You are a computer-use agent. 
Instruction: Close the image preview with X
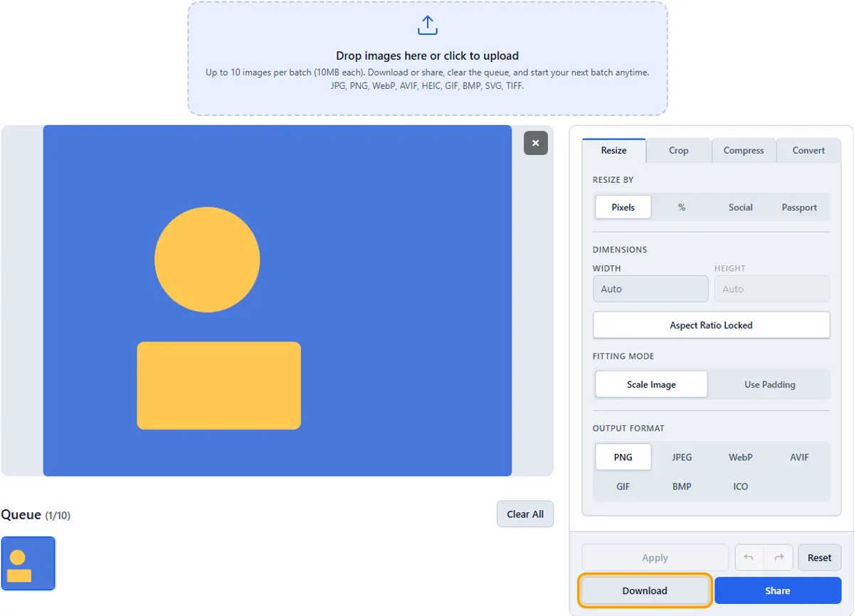coord(536,143)
